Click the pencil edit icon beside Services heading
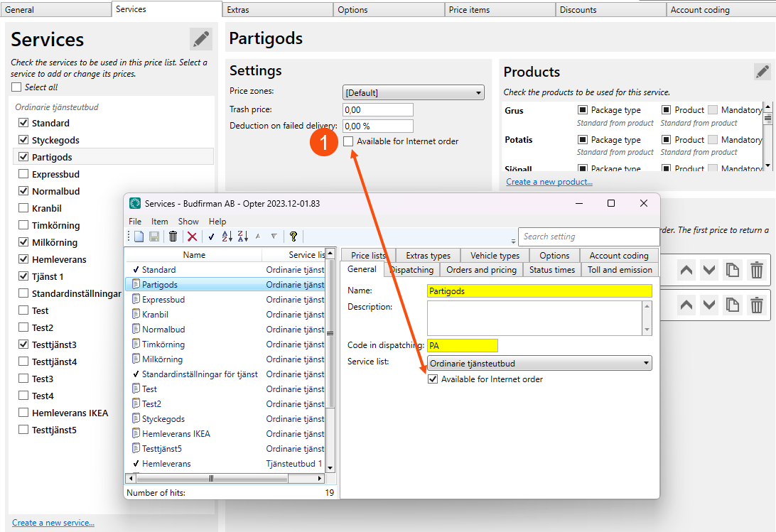The image size is (776, 532). 200,39
